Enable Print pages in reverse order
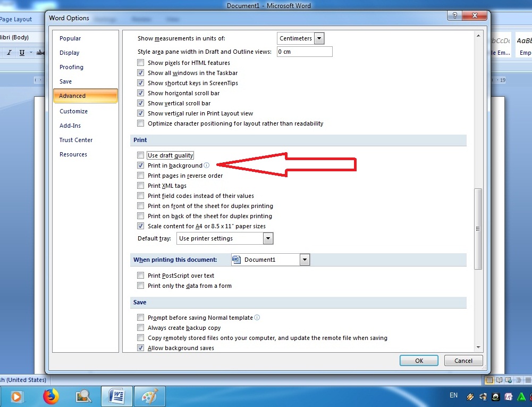The width and height of the screenshot is (532, 407). 140,175
